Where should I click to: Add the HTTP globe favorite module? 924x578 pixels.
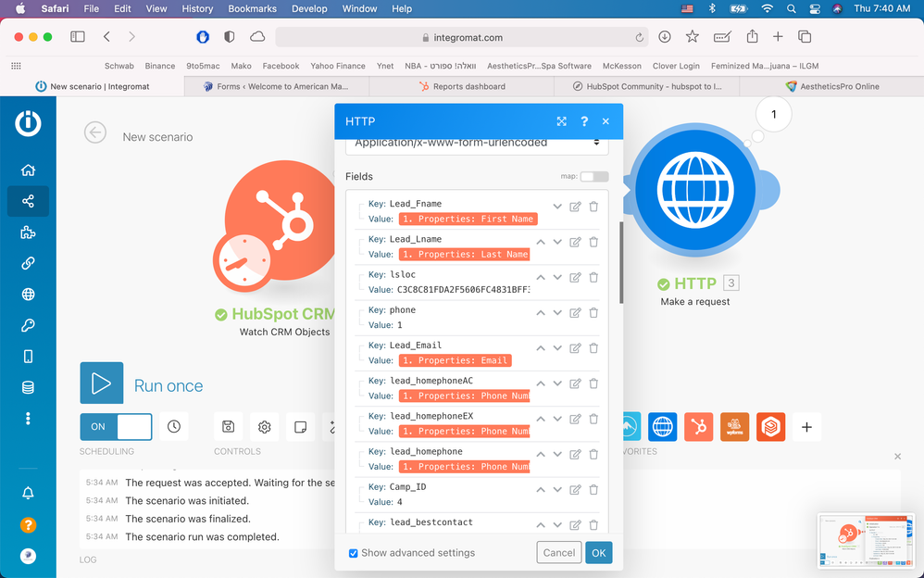coord(662,426)
